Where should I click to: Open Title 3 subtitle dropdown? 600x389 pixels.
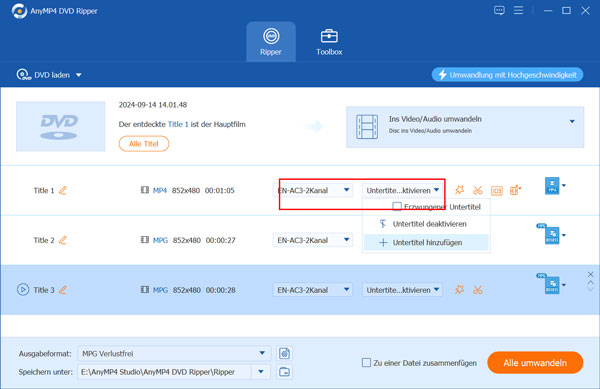[402, 290]
